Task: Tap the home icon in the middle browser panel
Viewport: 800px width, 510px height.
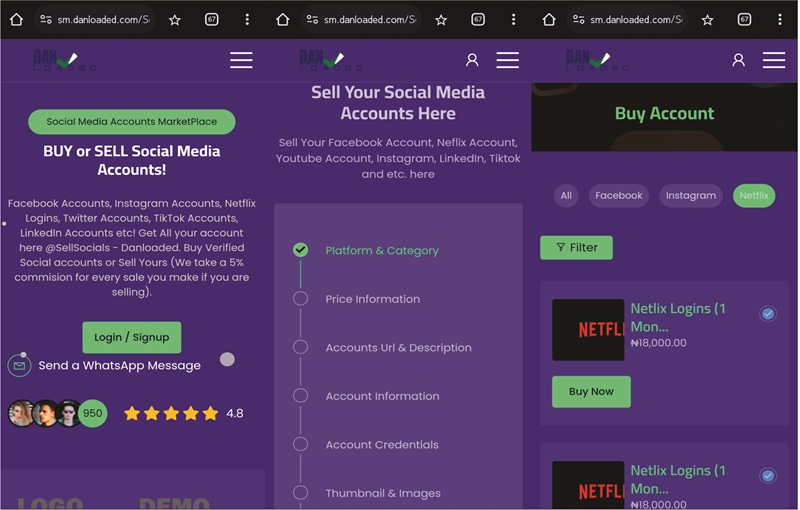Action: coord(283,19)
